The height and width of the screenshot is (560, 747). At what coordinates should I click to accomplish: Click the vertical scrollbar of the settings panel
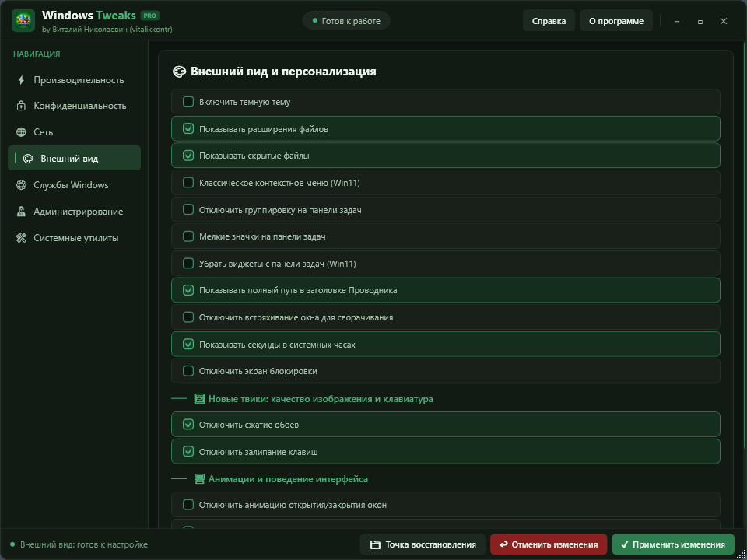[745, 245]
